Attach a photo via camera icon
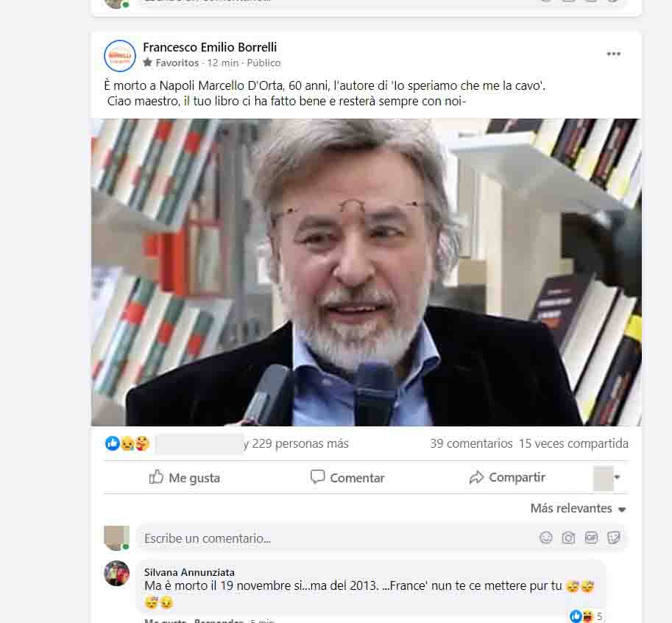 point(568,538)
